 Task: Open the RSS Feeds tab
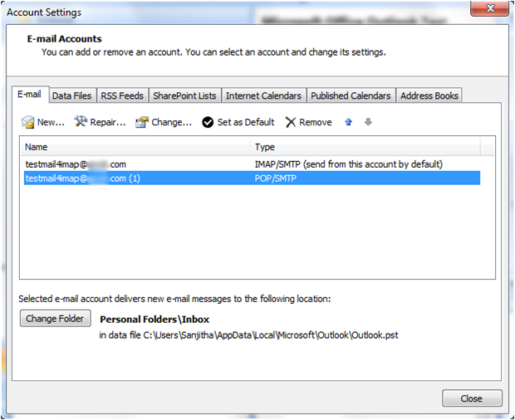122,95
